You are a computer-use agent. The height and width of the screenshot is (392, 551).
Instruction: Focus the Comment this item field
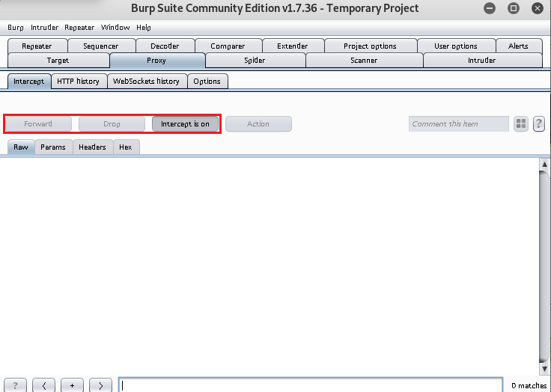[459, 124]
